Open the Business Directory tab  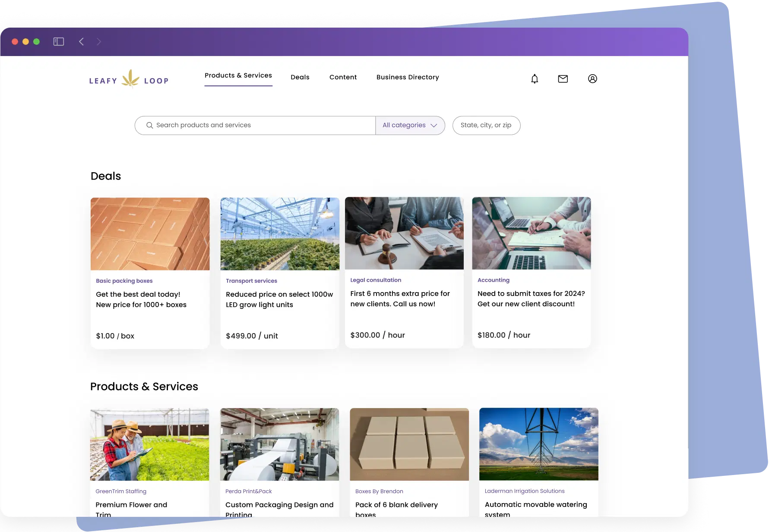pyautogui.click(x=407, y=77)
